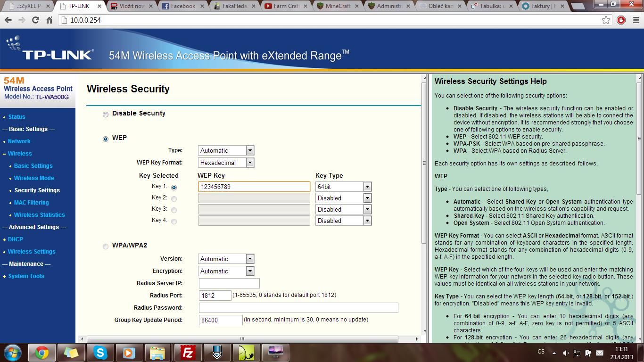Open the Status page in sidebar

(17, 117)
